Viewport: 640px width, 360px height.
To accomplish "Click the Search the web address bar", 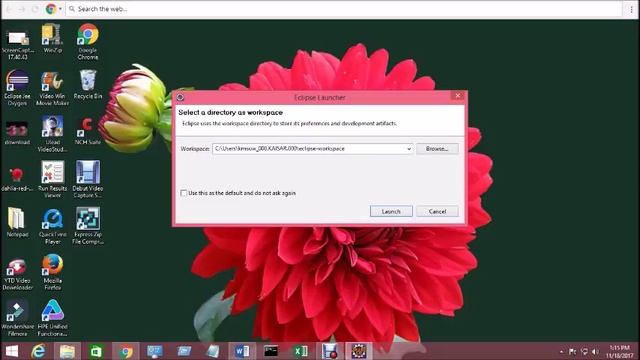I will (343, 9).
